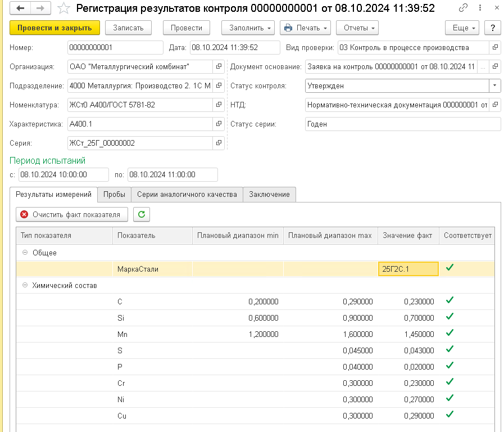Toggle Соответствует checkmark for Cu row
The width and height of the screenshot is (504, 432).
click(x=449, y=415)
